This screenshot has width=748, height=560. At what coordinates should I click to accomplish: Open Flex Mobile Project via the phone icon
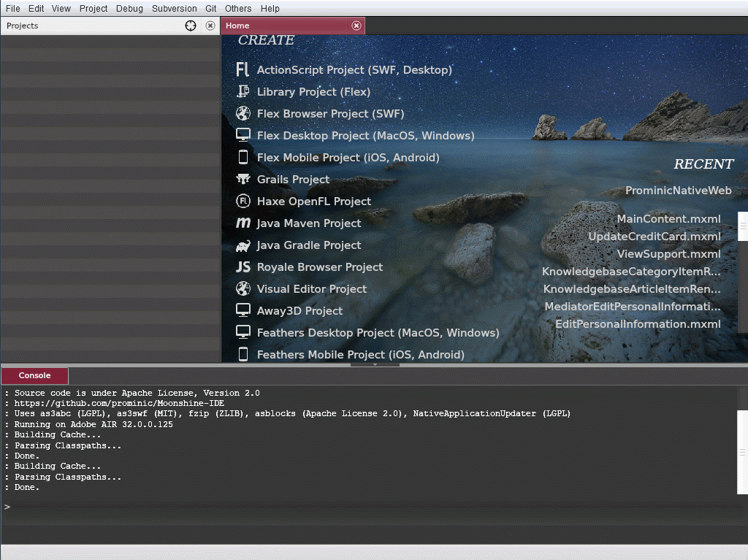[243, 157]
